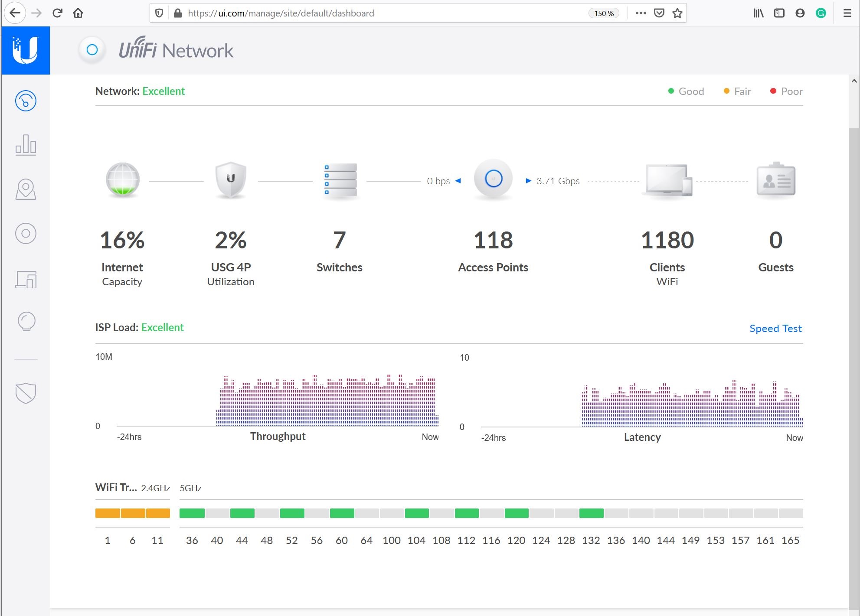
Task: Show site security lock information
Action: point(177,13)
